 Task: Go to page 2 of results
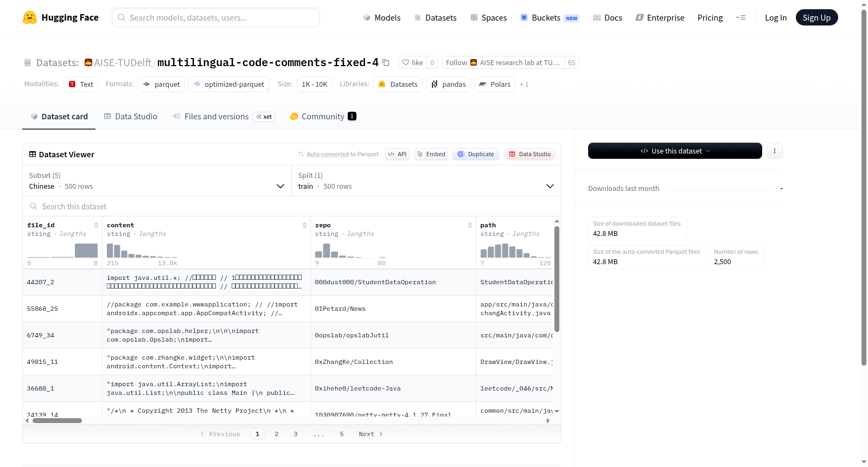pyautogui.click(x=277, y=434)
